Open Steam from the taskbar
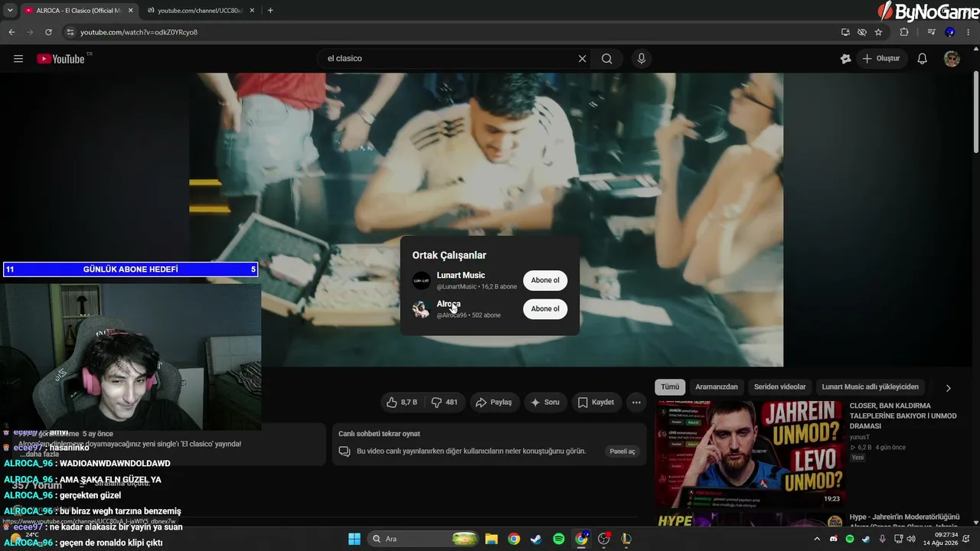The height and width of the screenshot is (551, 980). pyautogui.click(x=536, y=539)
